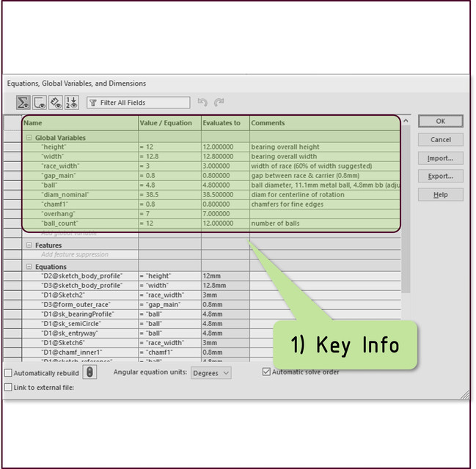Image resolution: width=476 pixels, height=469 pixels.
Task: Toggle Automatic solve order checkbox
Action: click(x=266, y=372)
